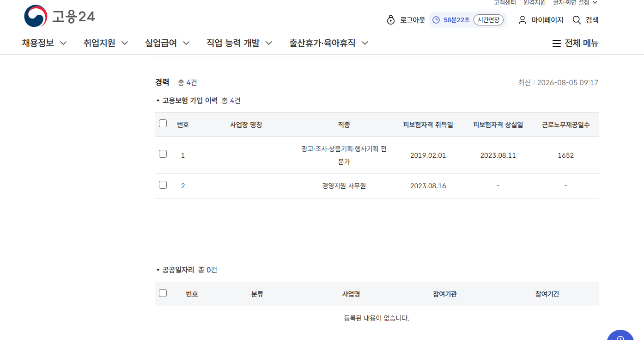
Task: Open 취업지원 menu
Action: 99,43
